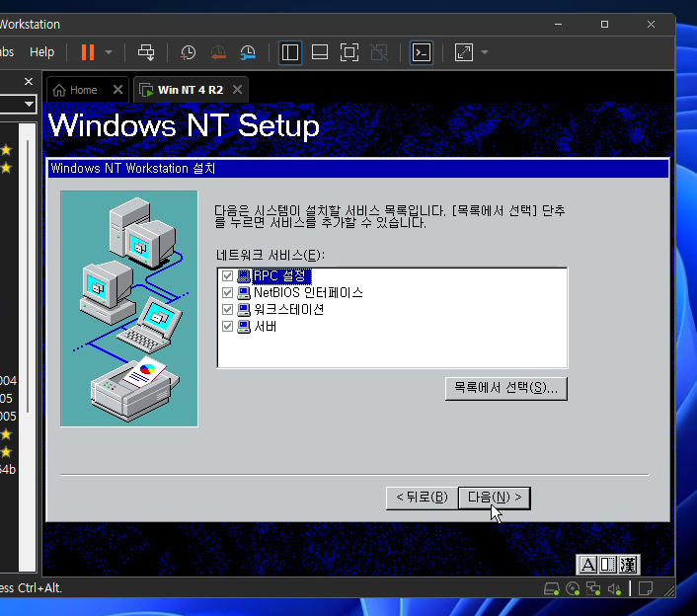
Task: Pause the virtual machine
Action: [x=88, y=52]
